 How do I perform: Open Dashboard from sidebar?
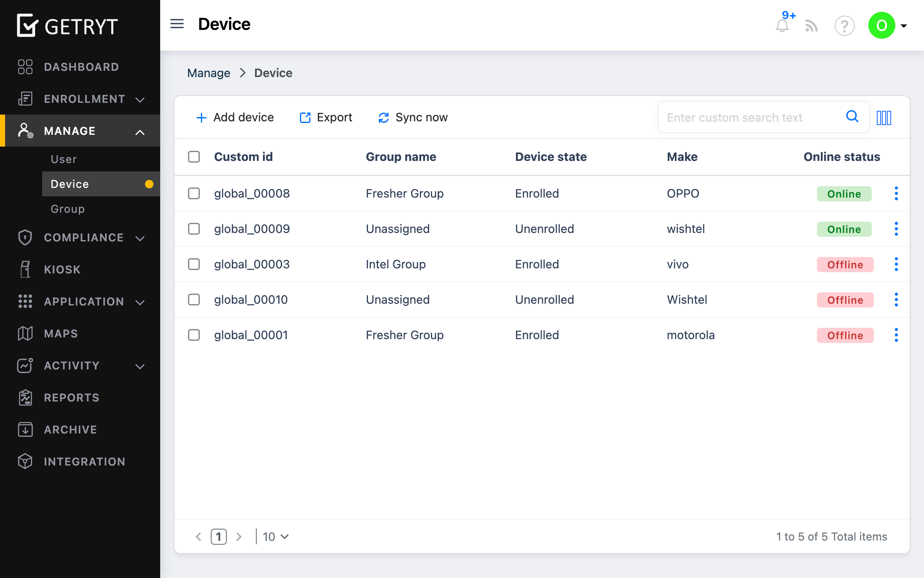(x=80, y=67)
